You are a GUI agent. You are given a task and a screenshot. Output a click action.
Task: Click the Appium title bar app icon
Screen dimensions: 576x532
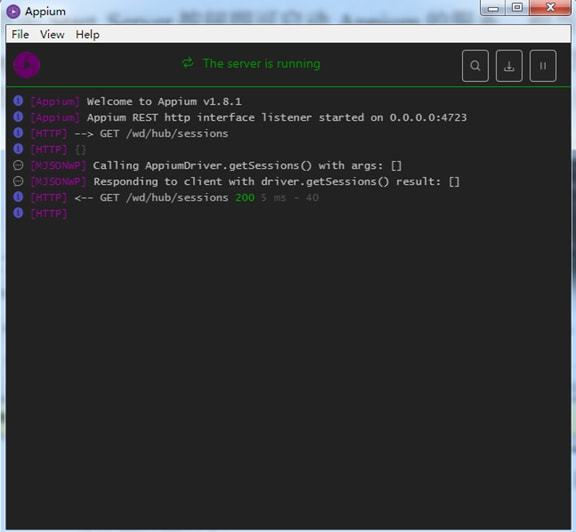13,11
